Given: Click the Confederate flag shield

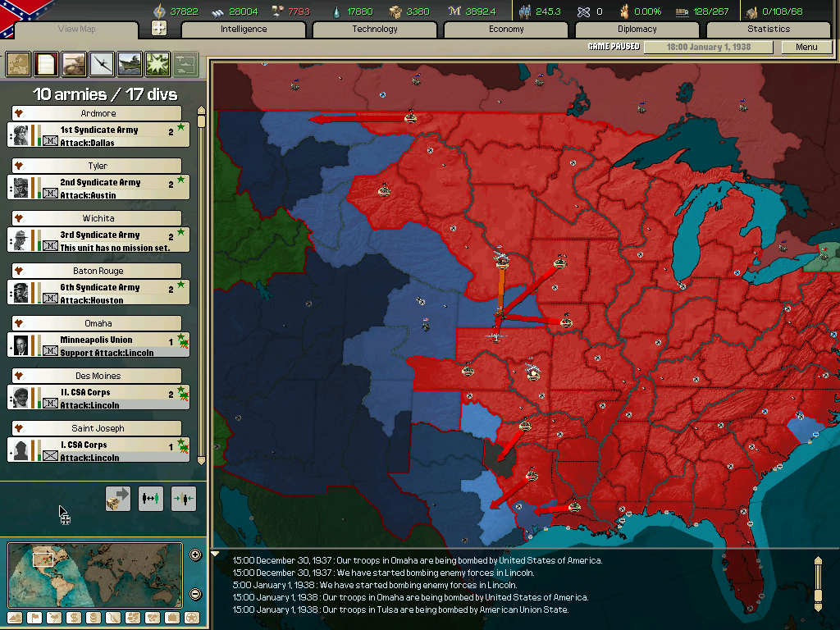Looking at the screenshot, I should [21, 16].
